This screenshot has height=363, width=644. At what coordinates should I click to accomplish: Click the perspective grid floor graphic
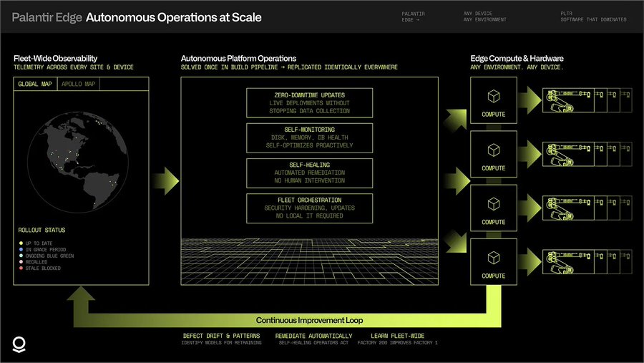[x=309, y=261]
